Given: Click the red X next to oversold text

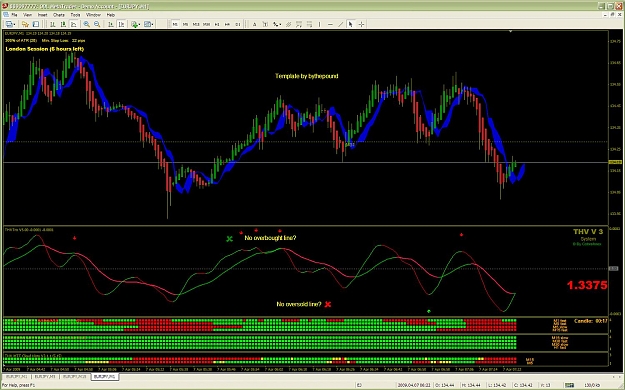Looking at the screenshot, I should coord(328,304).
